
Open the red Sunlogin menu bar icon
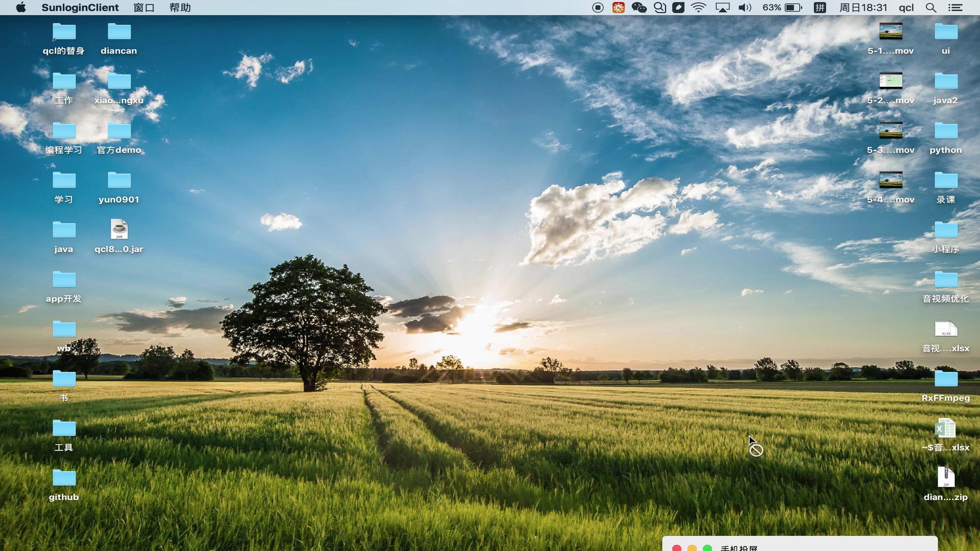[x=619, y=8]
